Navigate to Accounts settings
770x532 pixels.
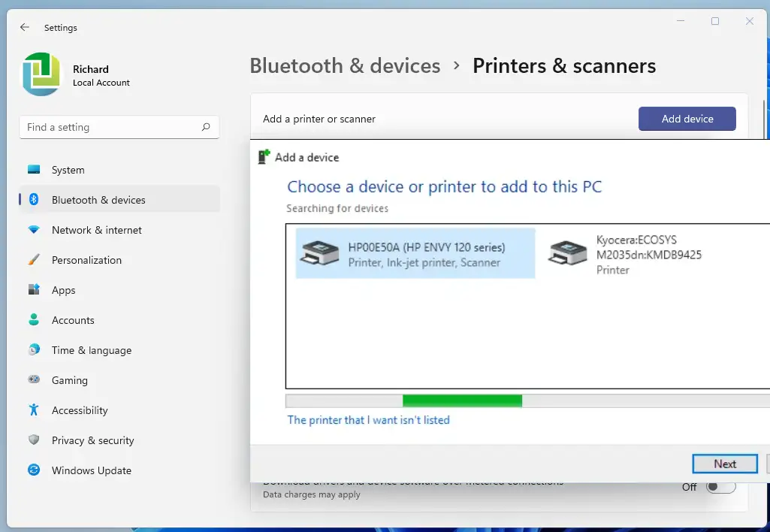(119, 320)
